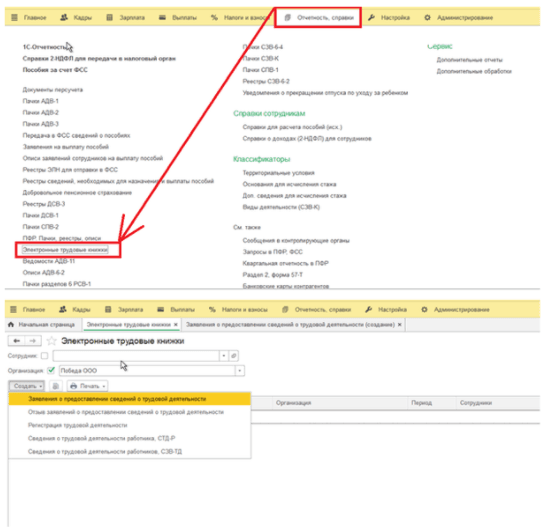Click the document copy icon next to Создать
This screenshot has width=547, height=527.
(x=55, y=386)
